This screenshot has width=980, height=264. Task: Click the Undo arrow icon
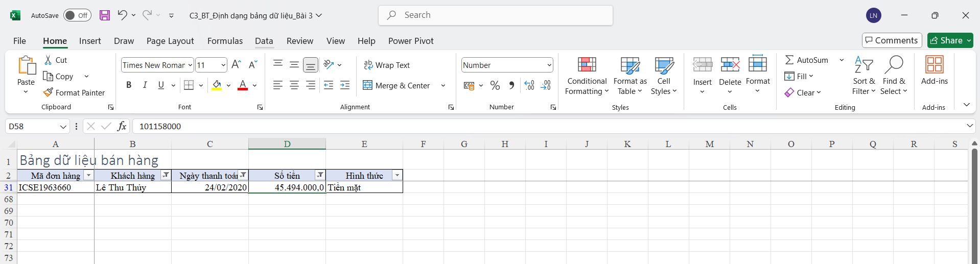coord(122,15)
